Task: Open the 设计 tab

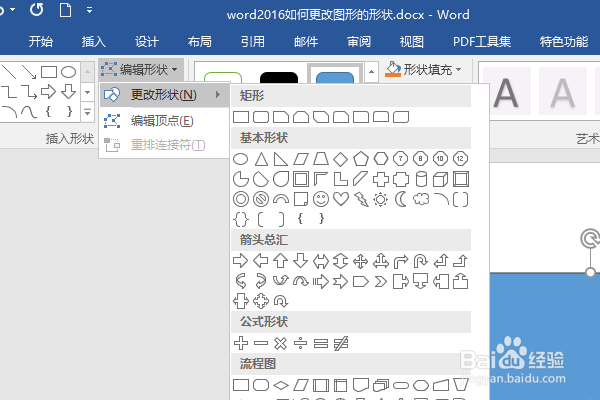Action: tap(147, 41)
